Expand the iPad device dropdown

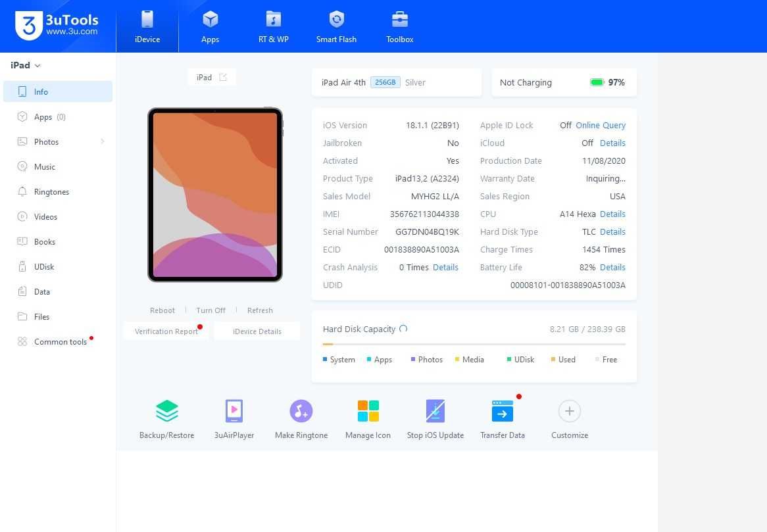pos(26,66)
